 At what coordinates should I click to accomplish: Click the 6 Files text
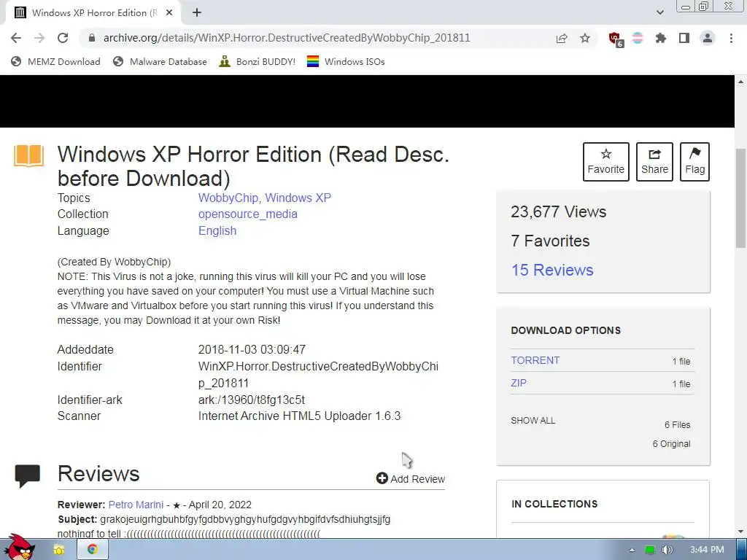(677, 425)
